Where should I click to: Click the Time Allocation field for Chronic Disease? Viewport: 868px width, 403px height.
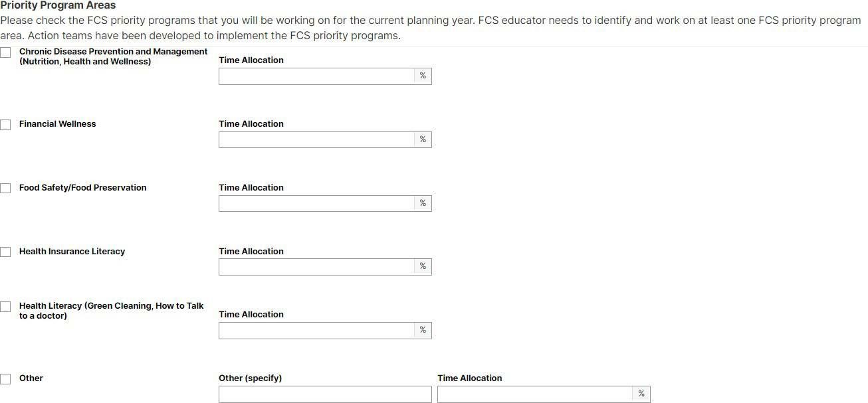[x=316, y=76]
